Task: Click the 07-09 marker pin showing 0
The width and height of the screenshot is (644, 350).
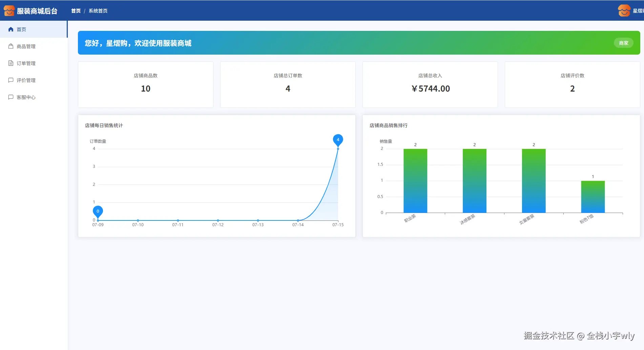Action: point(98,211)
